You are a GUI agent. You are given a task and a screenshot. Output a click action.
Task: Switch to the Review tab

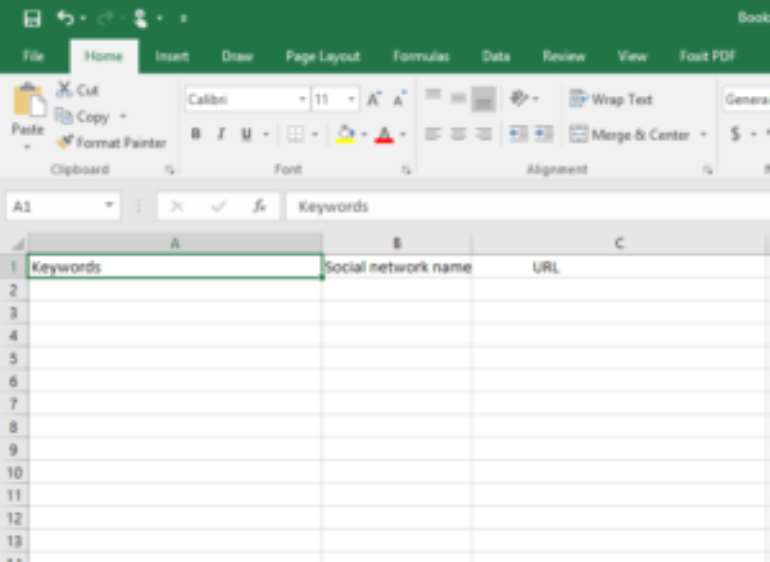(x=564, y=56)
